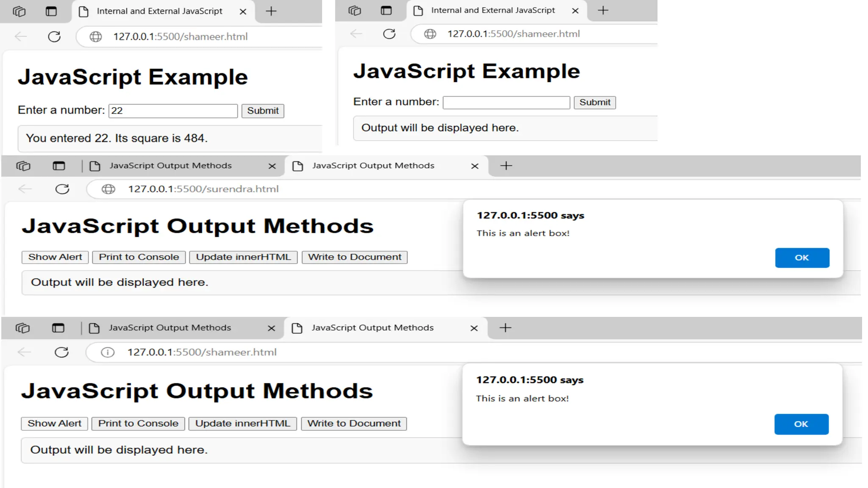Add new tab in bottom browser window
Screen dimensions: 868x488
click(505, 328)
